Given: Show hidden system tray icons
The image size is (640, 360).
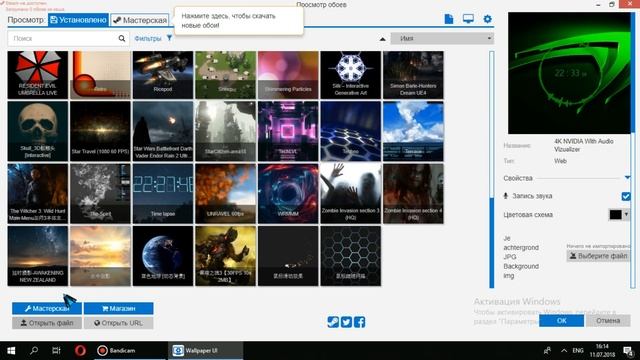Looking at the screenshot, I should click(x=564, y=351).
